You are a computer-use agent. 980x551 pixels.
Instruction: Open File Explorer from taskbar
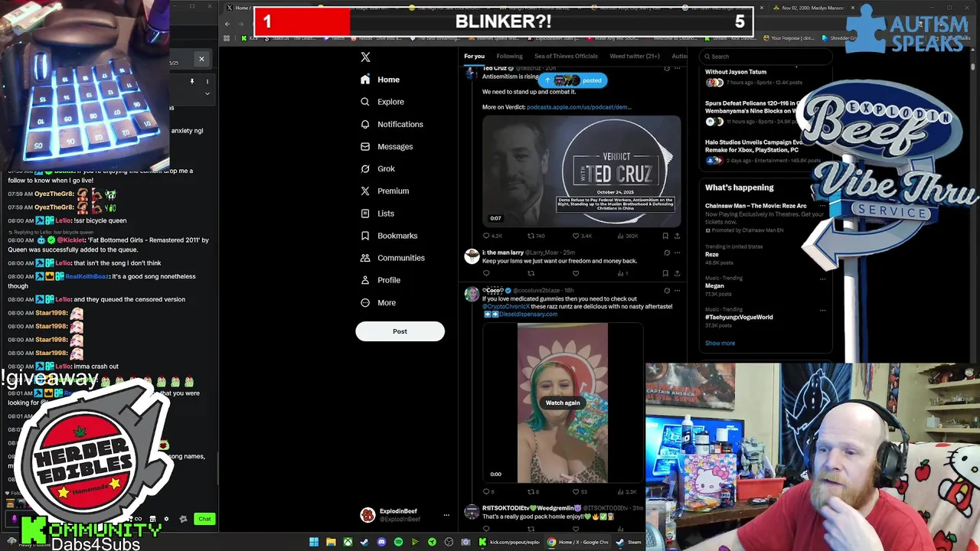coord(331,542)
